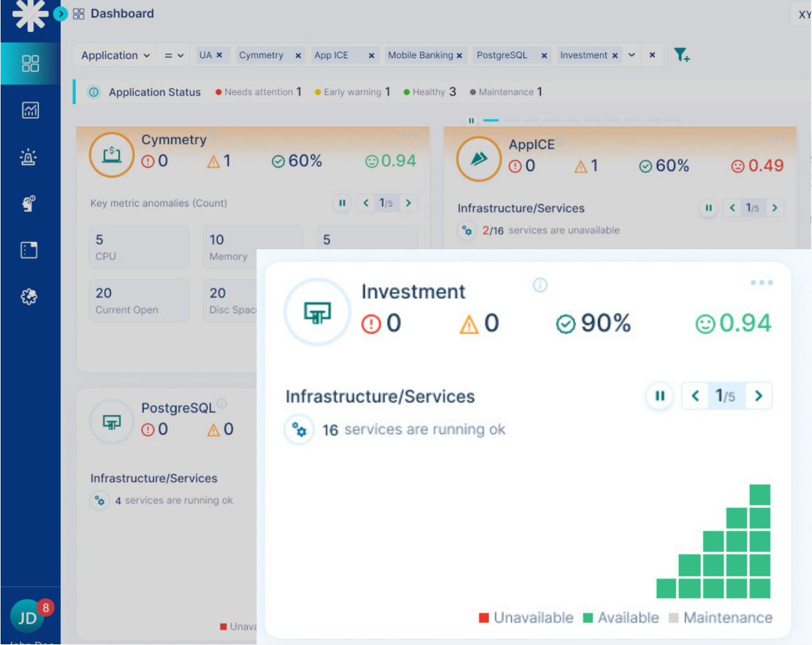Click the CPU anomalies metric tile
The image size is (812, 645).
click(x=139, y=247)
